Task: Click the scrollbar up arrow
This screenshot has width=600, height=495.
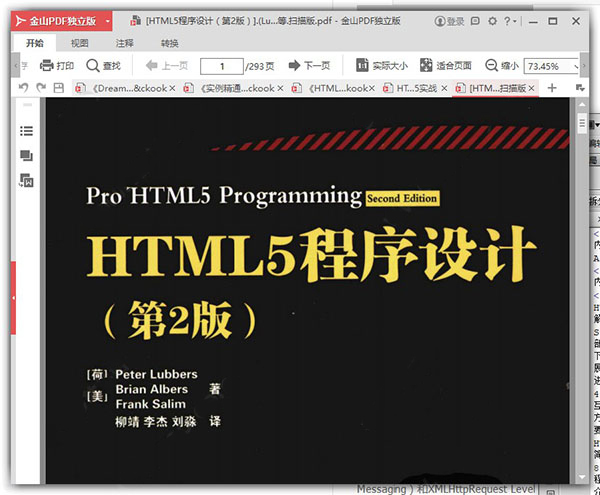Action: pos(582,104)
